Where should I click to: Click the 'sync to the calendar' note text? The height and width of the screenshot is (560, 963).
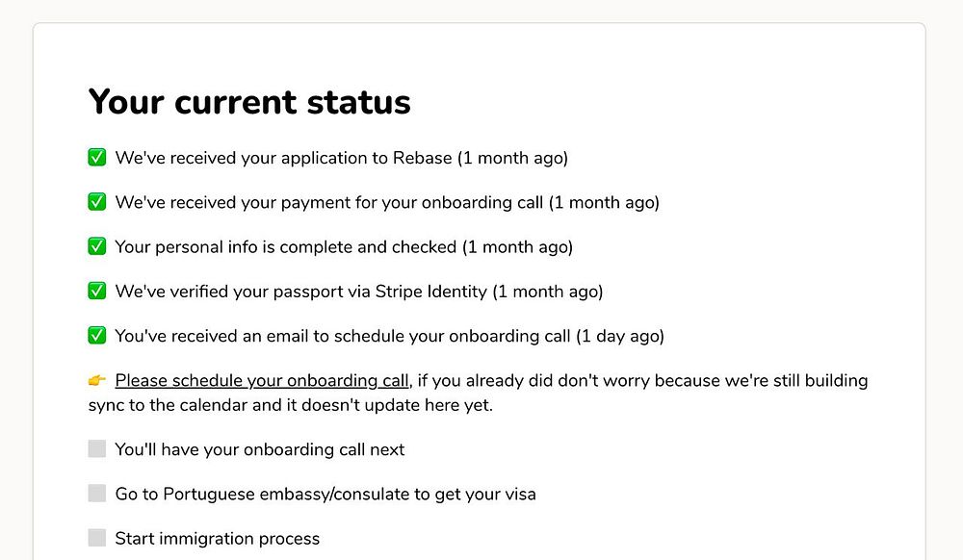coord(291,405)
